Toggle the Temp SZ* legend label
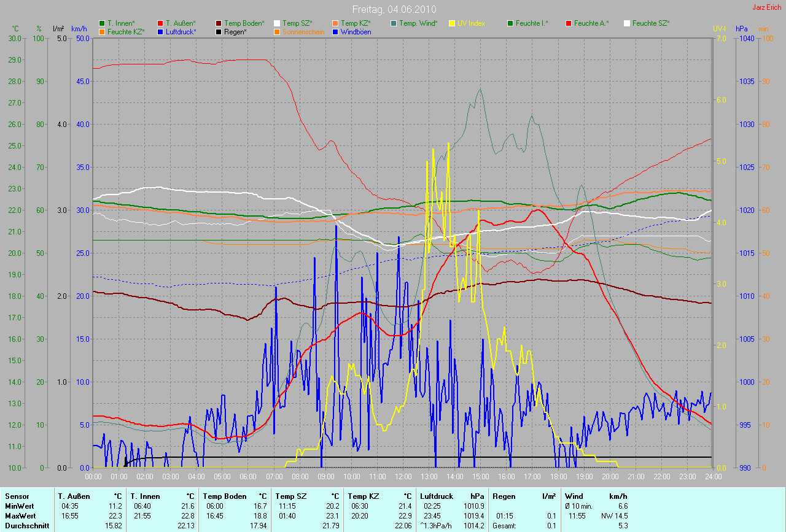Image resolution: width=786 pixels, height=532 pixels. (x=298, y=23)
